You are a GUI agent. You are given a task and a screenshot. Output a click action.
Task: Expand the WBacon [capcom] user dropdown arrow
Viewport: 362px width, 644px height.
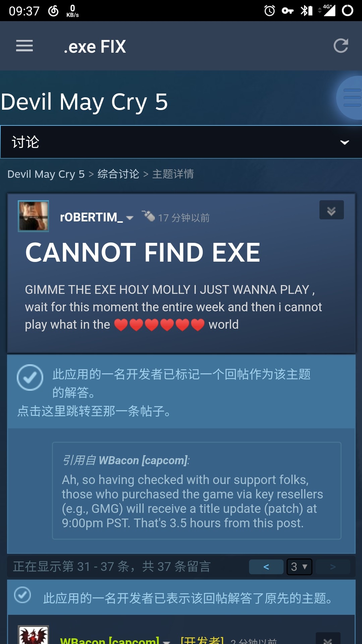(x=166, y=641)
